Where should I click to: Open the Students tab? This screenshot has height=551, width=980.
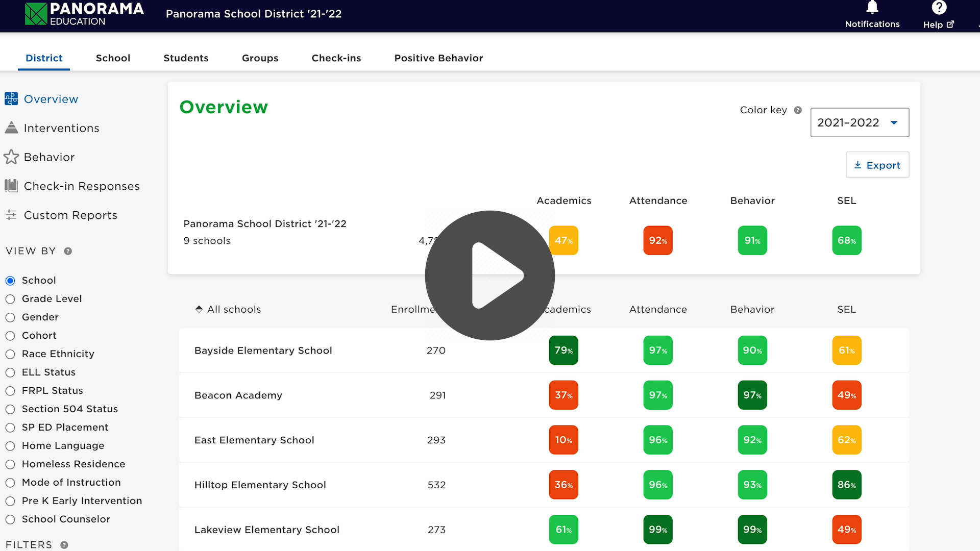tap(186, 58)
